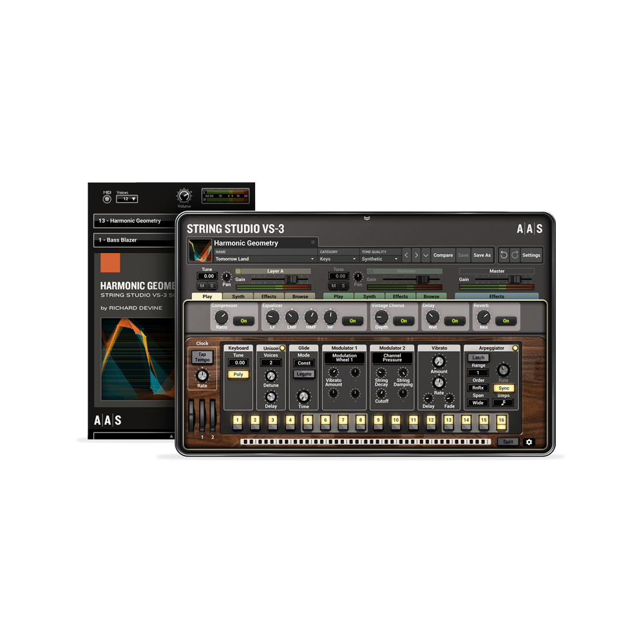
Task: Click the Harmonic Geometry pack artwork thumbnail
Action: [200, 251]
